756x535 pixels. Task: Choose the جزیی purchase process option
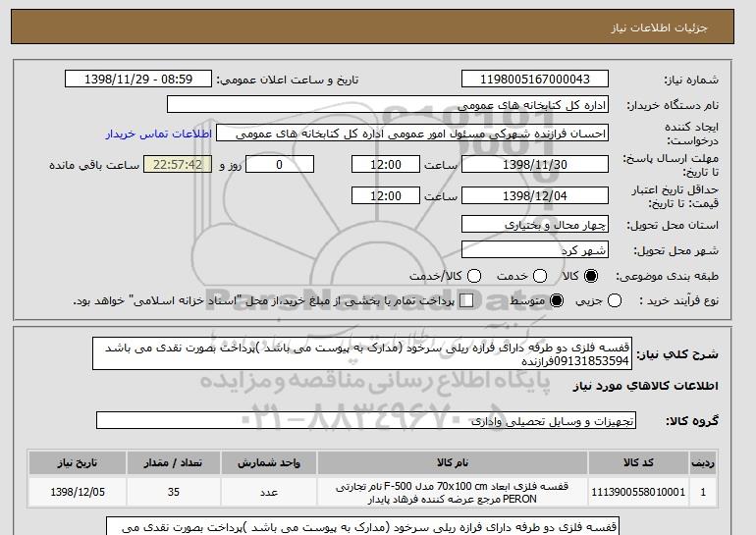tap(615, 300)
